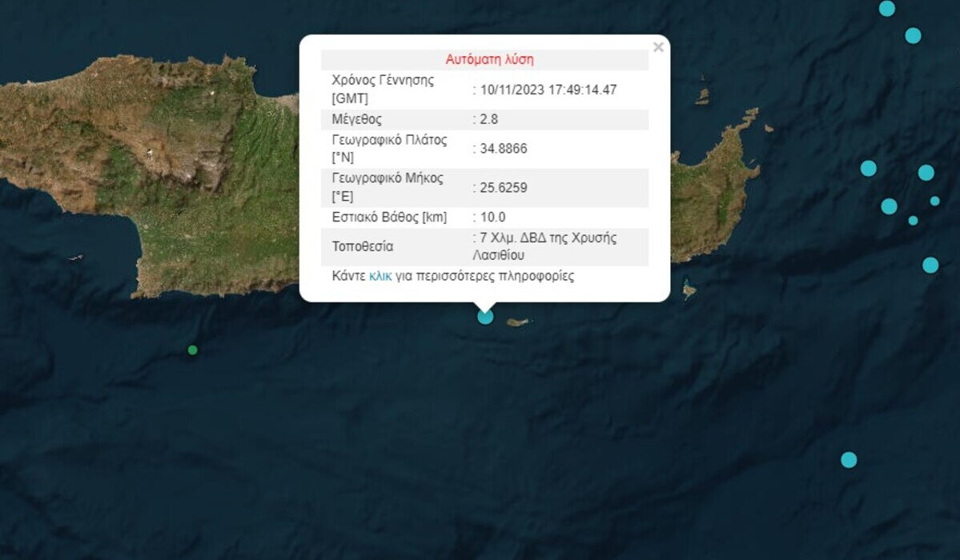
Task: Click the latitude value '34.8866'
Action: [x=504, y=149]
